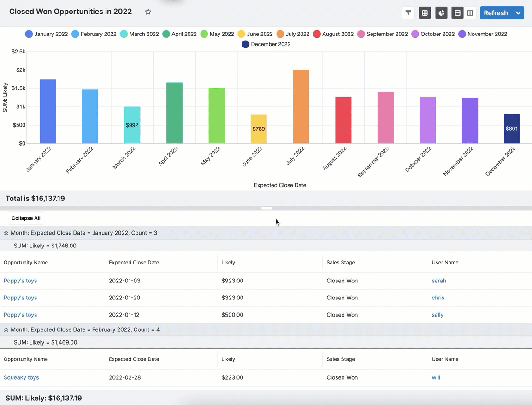The image size is (532, 405).
Task: Toggle the data table view icon
Action: (425, 13)
